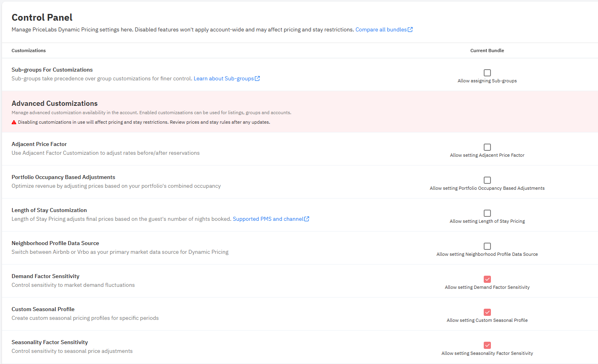Select the Advanced Customizations section heading

pyautogui.click(x=55, y=103)
